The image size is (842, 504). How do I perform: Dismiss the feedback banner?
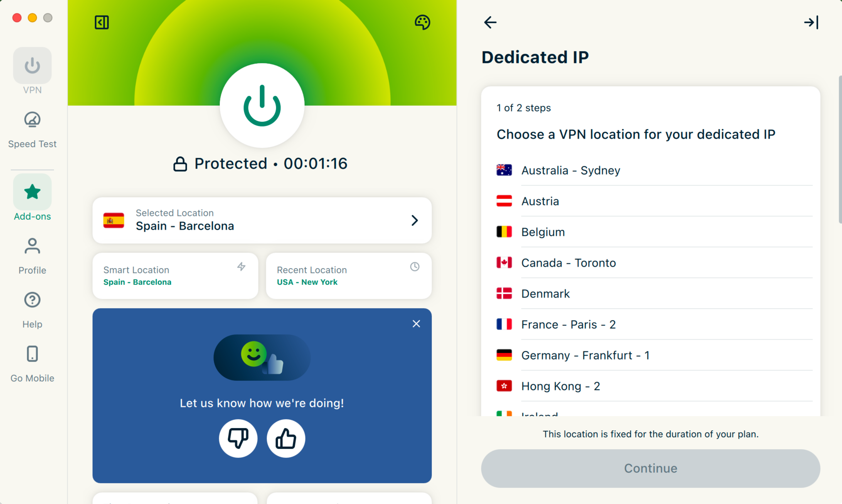416,324
